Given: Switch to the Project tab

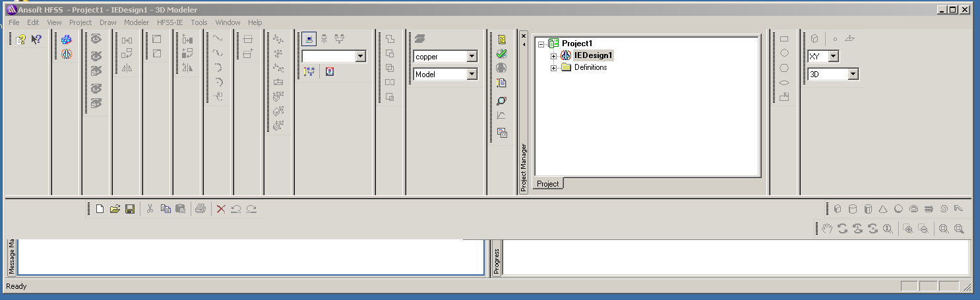Looking at the screenshot, I should pos(548,184).
